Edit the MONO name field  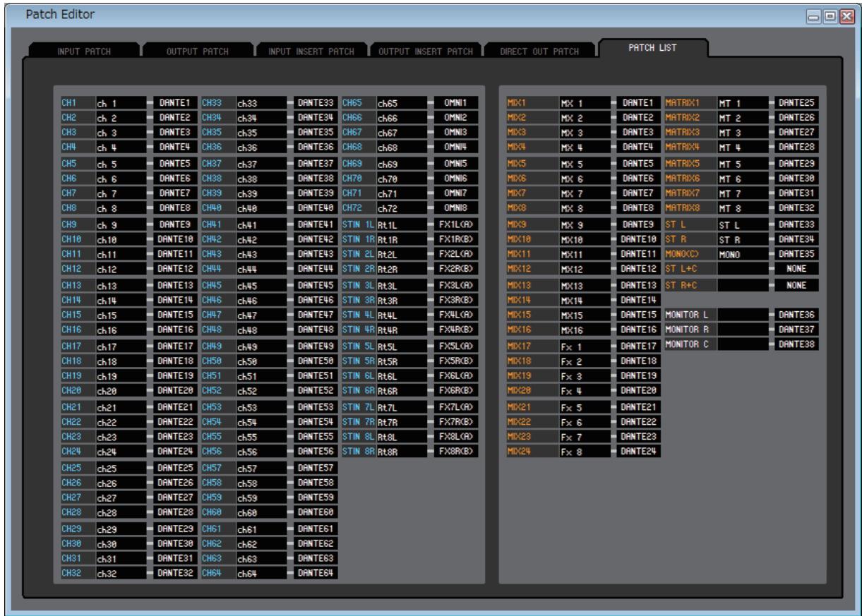coord(742,254)
